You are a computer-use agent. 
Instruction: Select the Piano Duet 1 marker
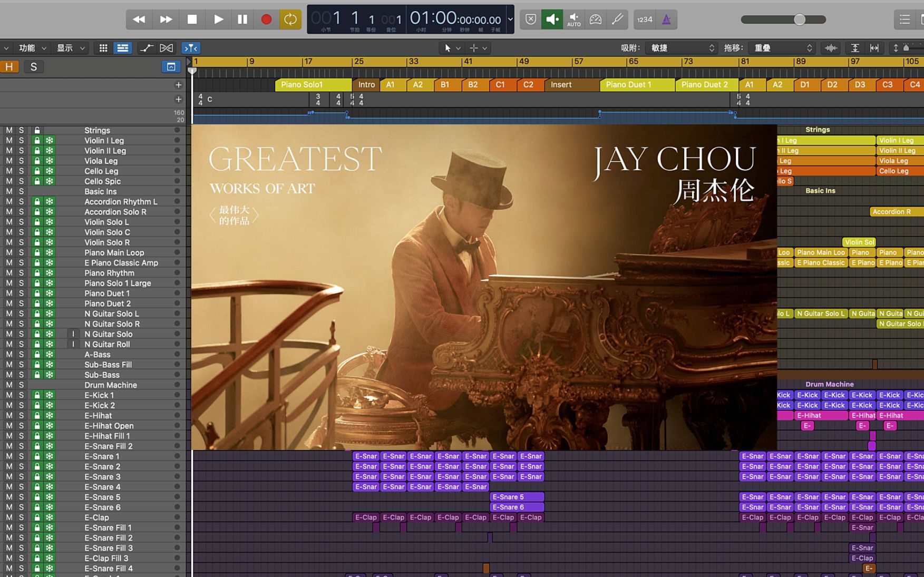(637, 84)
